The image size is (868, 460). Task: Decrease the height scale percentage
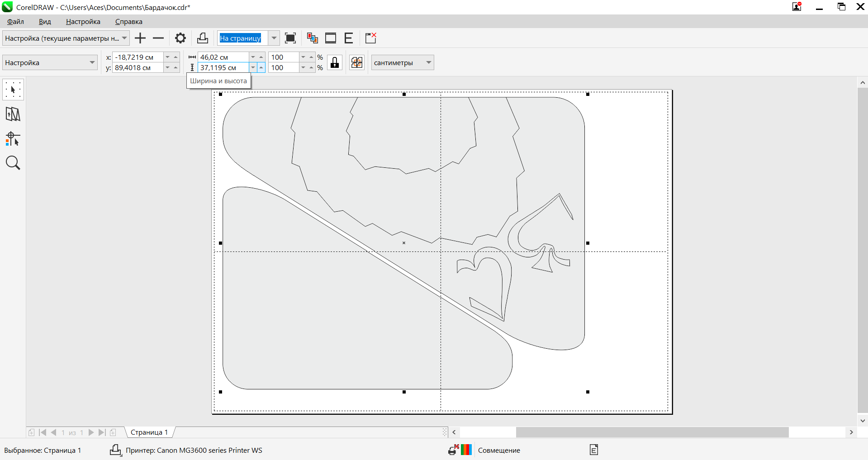[x=303, y=67]
